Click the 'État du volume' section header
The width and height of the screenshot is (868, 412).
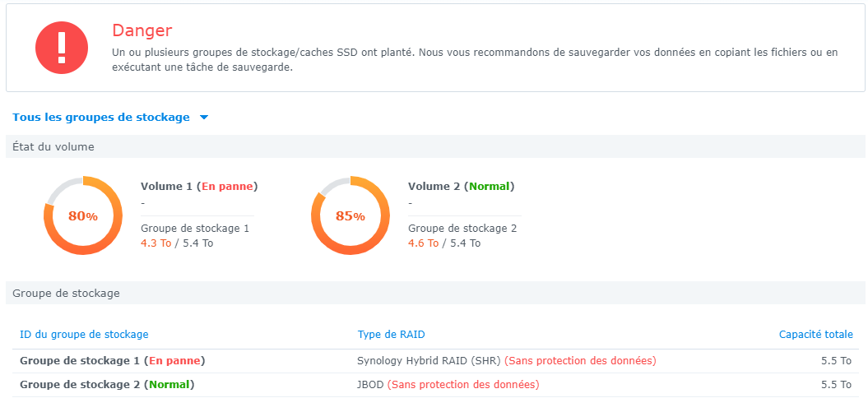[x=53, y=147]
